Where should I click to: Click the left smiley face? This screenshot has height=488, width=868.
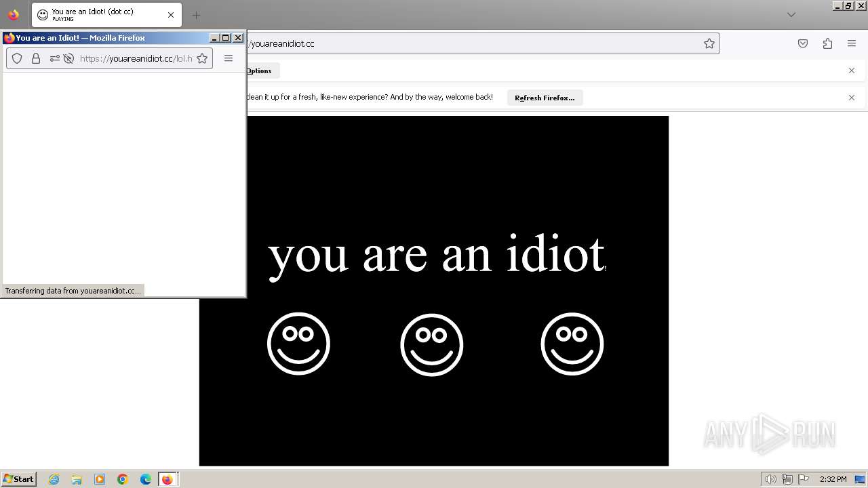(x=298, y=344)
